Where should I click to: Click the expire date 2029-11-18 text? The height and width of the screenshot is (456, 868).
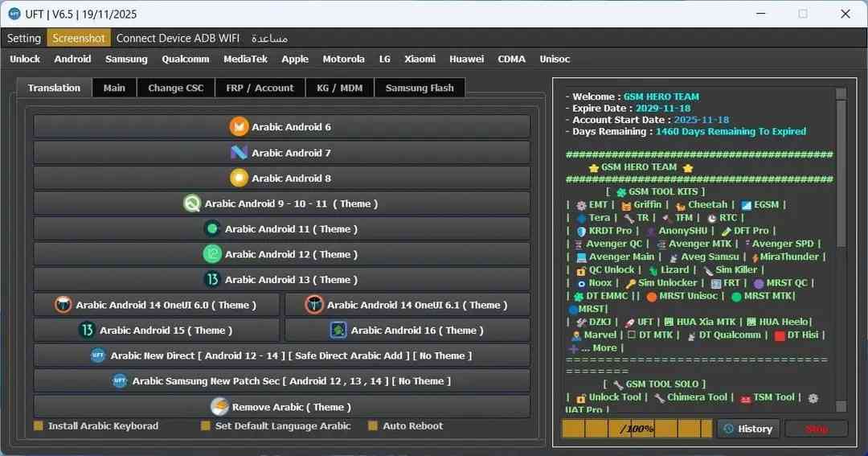[662, 108]
